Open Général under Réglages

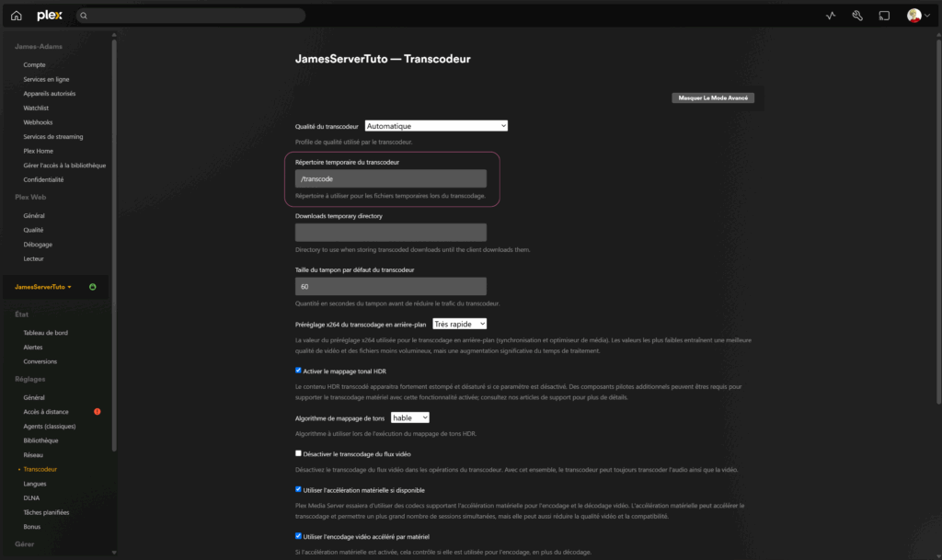pyautogui.click(x=34, y=397)
